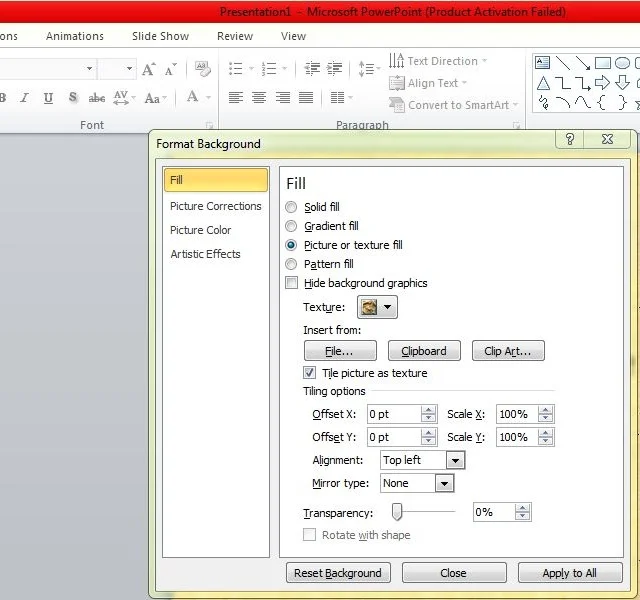Apply text shadow formatting
The height and width of the screenshot is (600, 640).
pyautogui.click(x=73, y=97)
